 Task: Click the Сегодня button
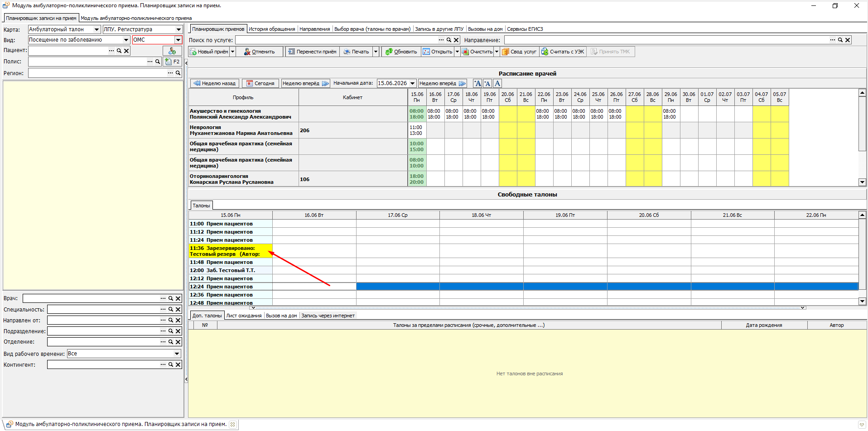(260, 83)
